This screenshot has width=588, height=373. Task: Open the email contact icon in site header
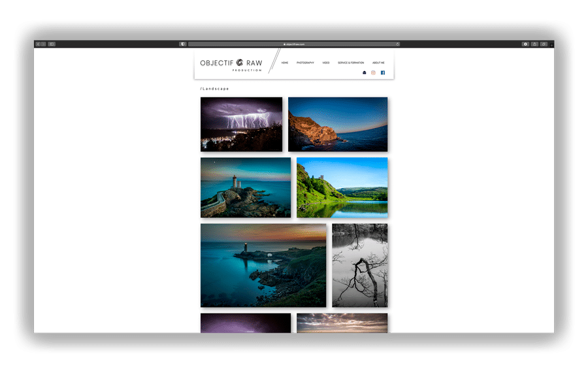(x=364, y=73)
